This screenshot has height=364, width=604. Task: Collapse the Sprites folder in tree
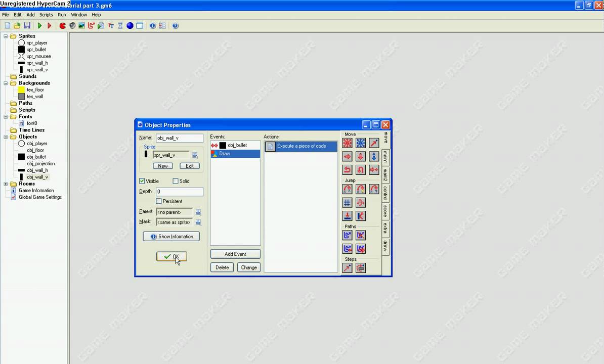pos(6,36)
